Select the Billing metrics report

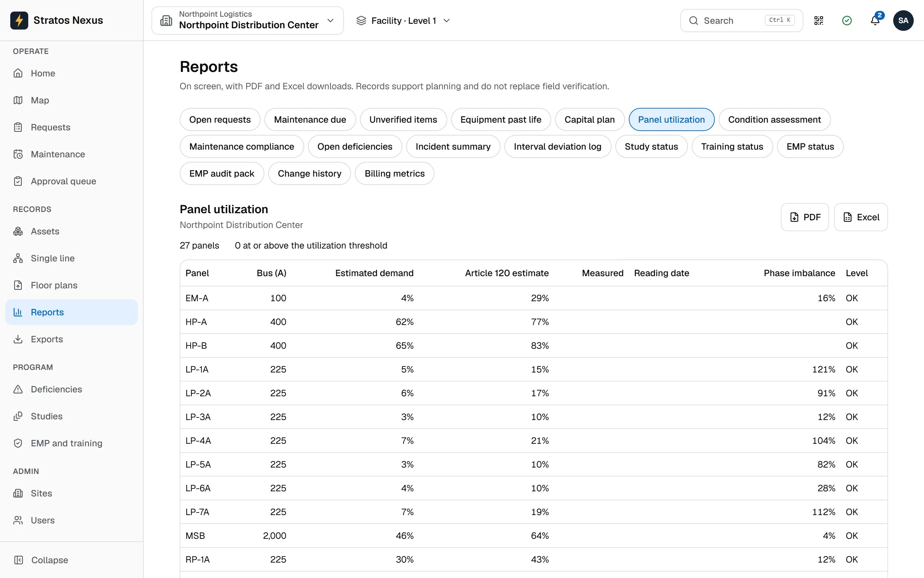tap(394, 173)
